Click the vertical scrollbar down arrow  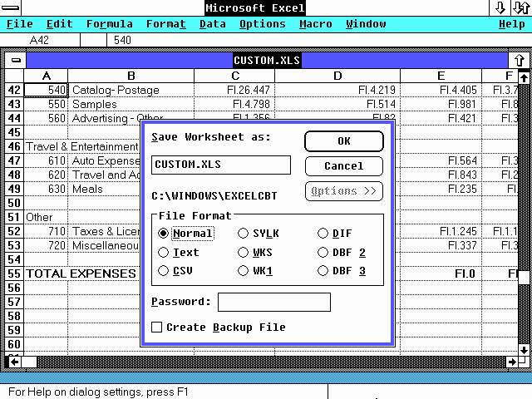point(524,350)
